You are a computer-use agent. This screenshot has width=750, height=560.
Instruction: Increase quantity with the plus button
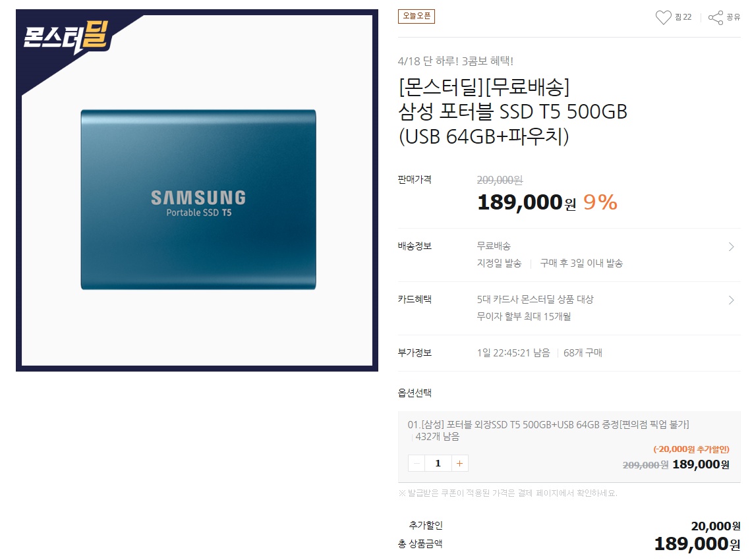coord(459,463)
